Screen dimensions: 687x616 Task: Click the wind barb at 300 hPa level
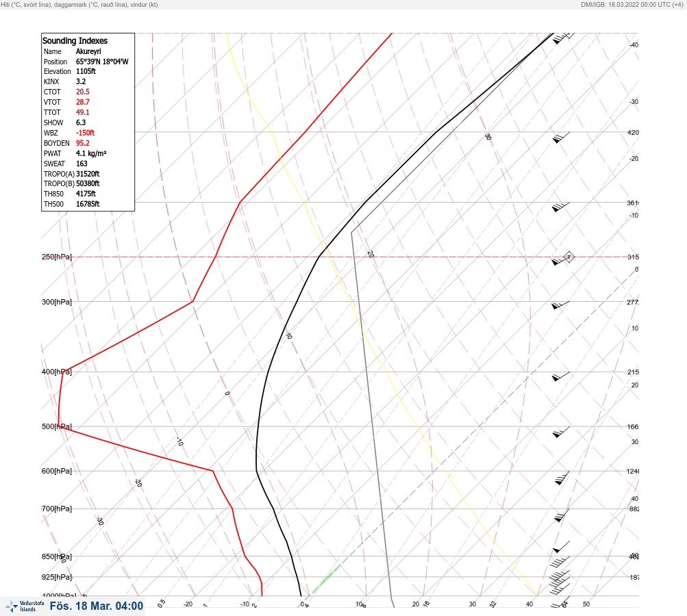click(560, 305)
